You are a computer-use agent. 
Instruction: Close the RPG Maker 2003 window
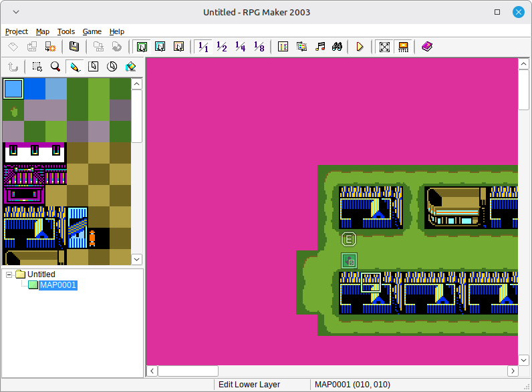[519, 12]
